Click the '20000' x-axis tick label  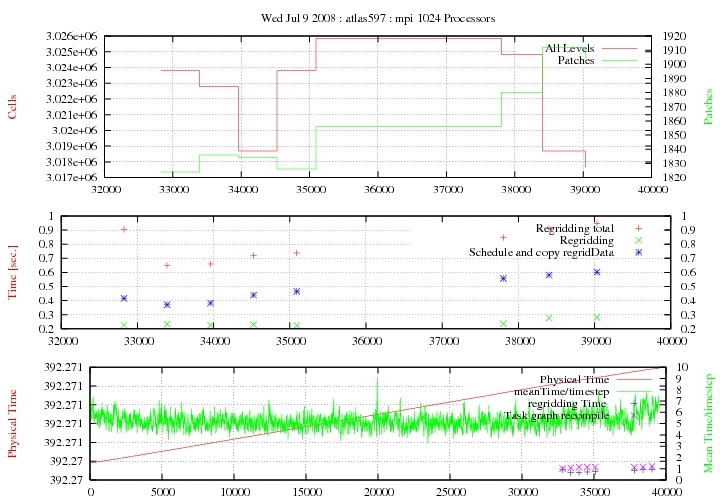379,493
